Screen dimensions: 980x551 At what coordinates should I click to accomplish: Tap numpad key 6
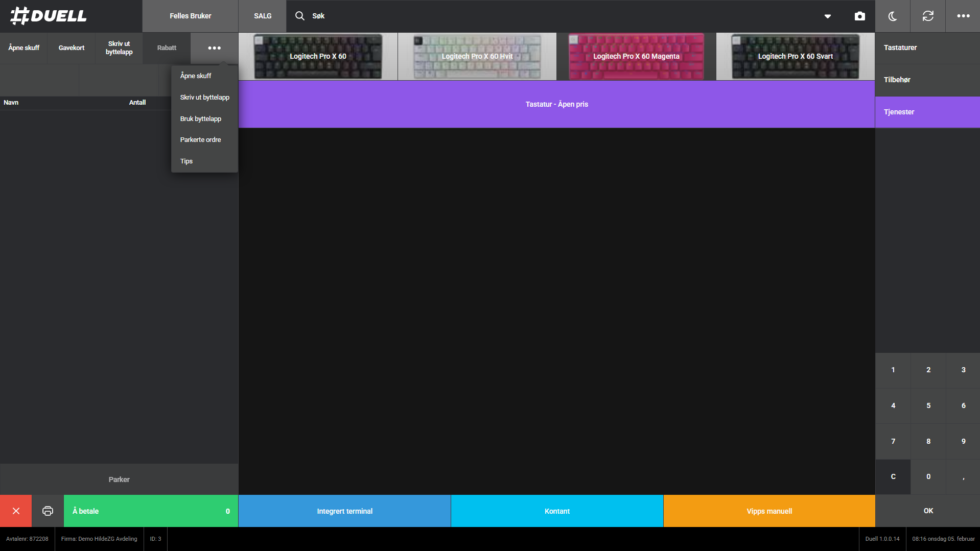tap(963, 405)
